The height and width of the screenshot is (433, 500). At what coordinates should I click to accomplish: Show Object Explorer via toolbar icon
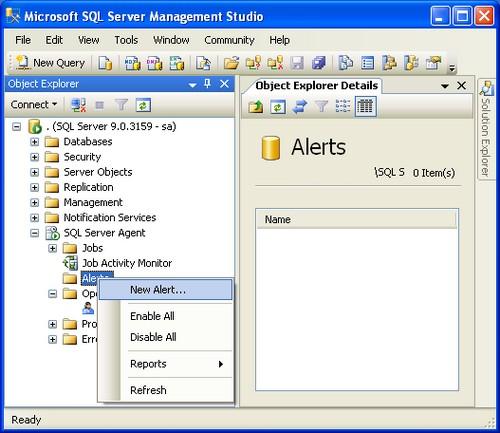(389, 63)
